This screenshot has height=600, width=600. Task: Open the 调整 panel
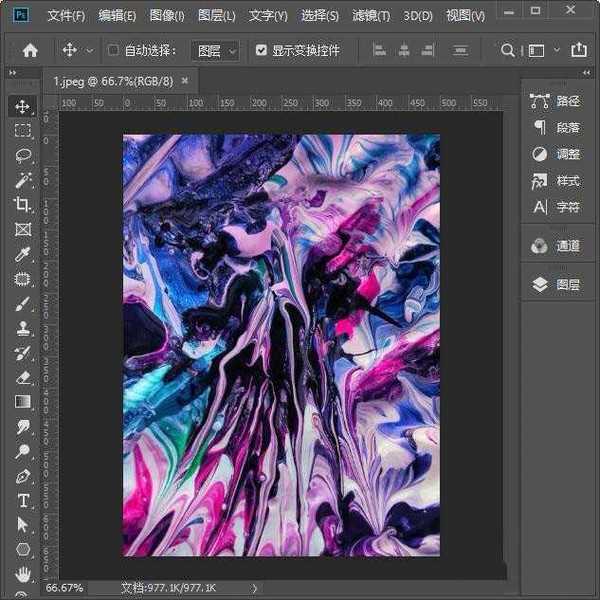point(556,154)
